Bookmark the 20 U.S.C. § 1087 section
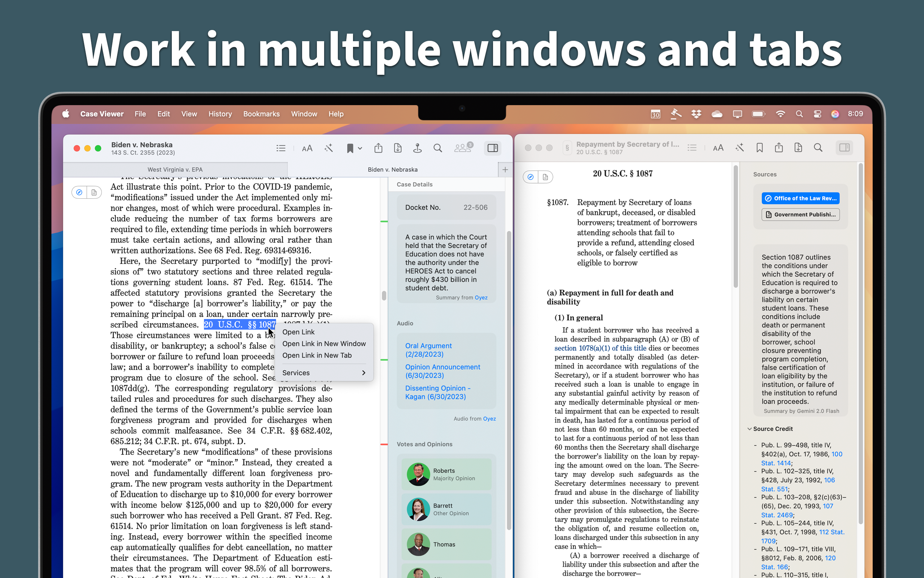This screenshot has height=578, width=924. 759,147
